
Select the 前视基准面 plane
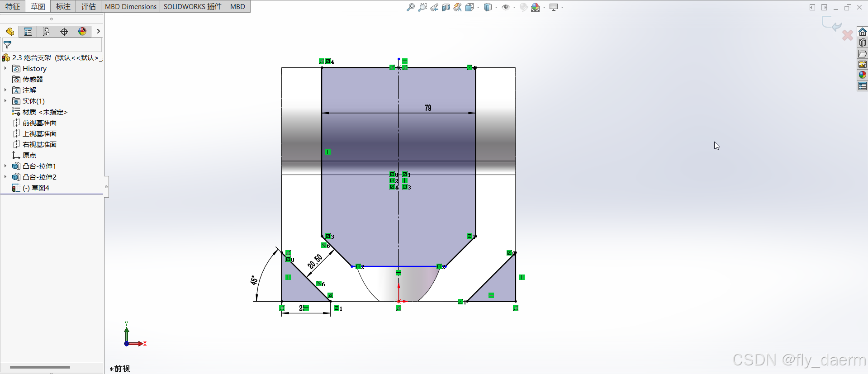click(34, 123)
